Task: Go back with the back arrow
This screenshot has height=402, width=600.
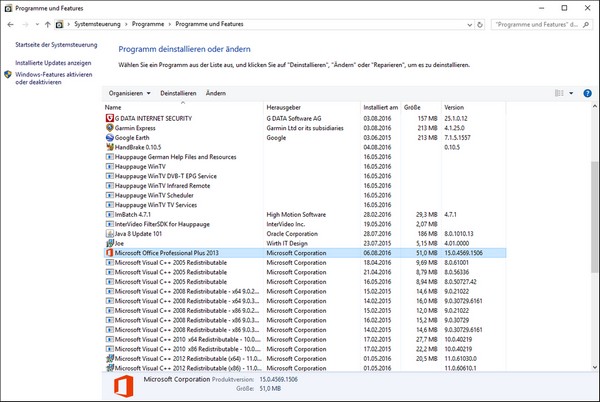Action: click(10, 24)
